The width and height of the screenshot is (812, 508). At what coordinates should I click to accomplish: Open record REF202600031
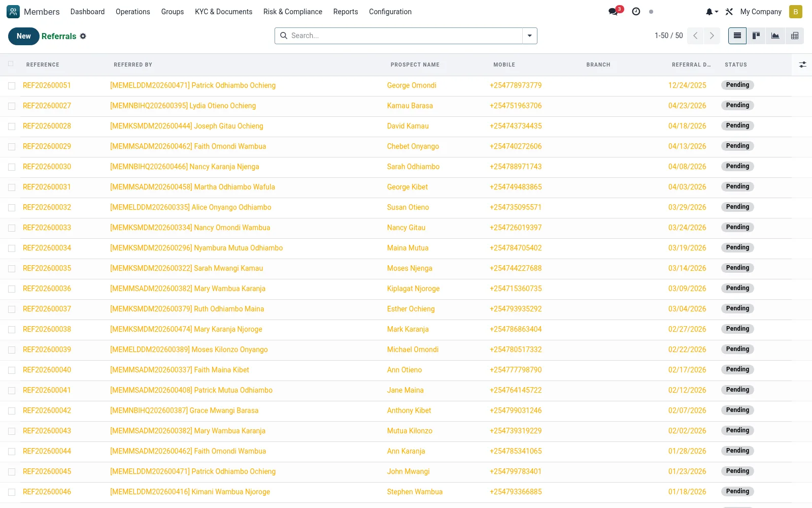(x=47, y=187)
